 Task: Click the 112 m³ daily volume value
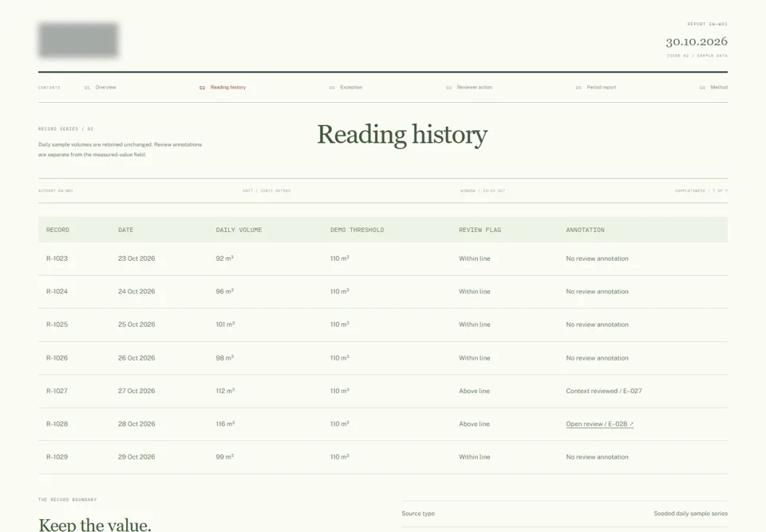click(225, 391)
